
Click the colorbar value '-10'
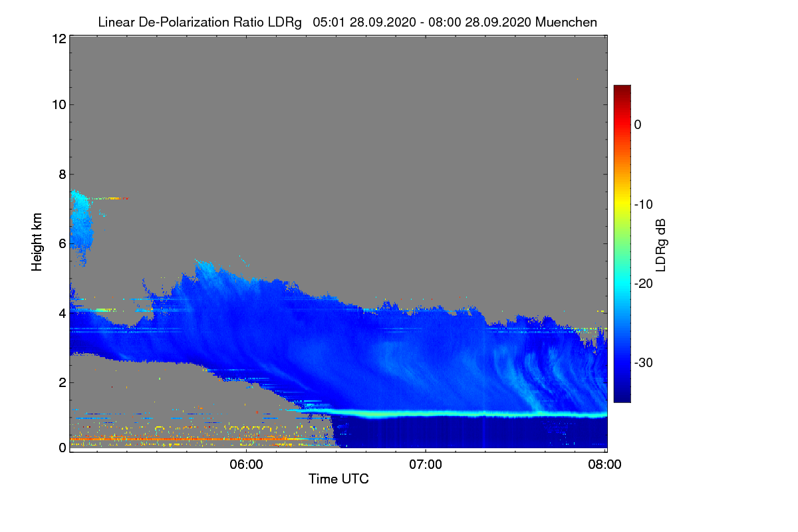pyautogui.click(x=644, y=204)
